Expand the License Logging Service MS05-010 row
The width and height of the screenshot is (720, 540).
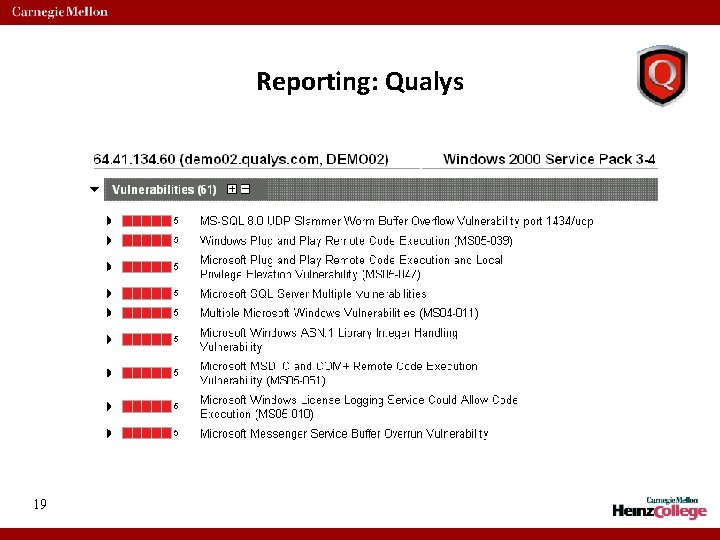[x=109, y=406]
